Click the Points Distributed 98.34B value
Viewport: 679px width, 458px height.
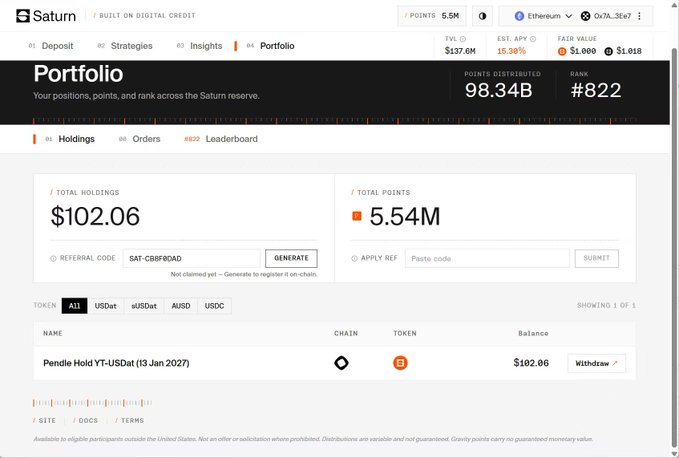498,90
